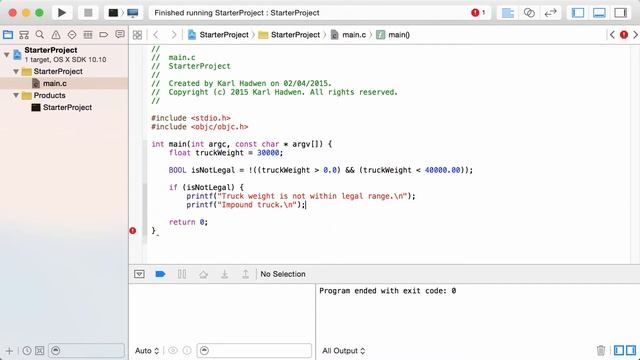This screenshot has height=360, width=640.
Task: Open the Debug navigator tab
Action: point(88,35)
